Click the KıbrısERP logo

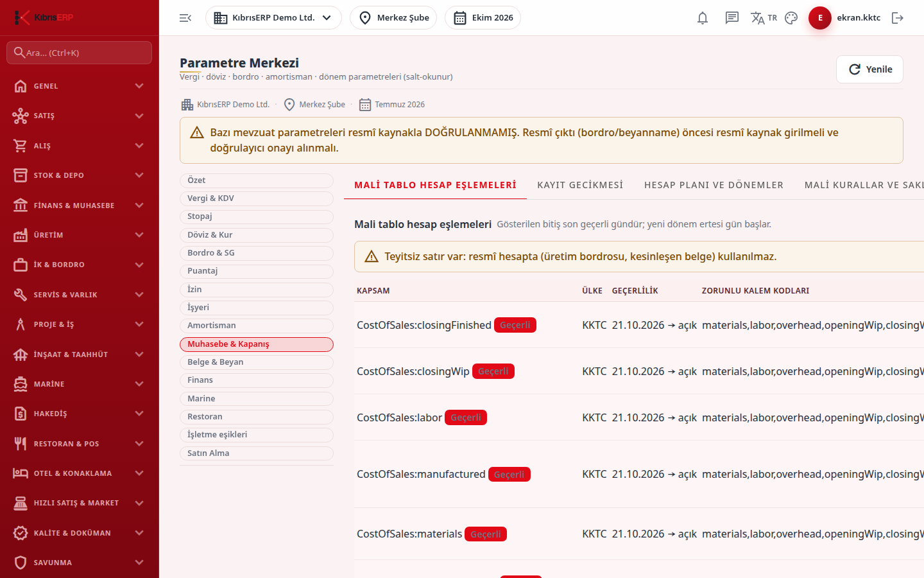44,17
